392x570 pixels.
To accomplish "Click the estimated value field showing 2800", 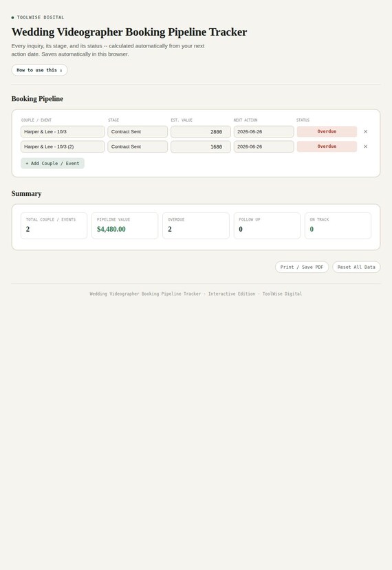I will click(201, 131).
